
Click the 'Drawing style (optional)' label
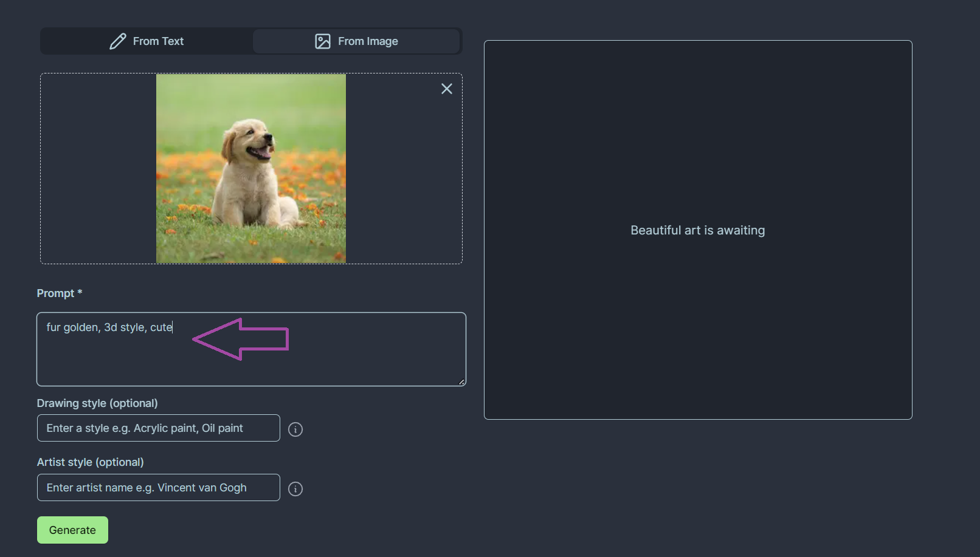97,403
